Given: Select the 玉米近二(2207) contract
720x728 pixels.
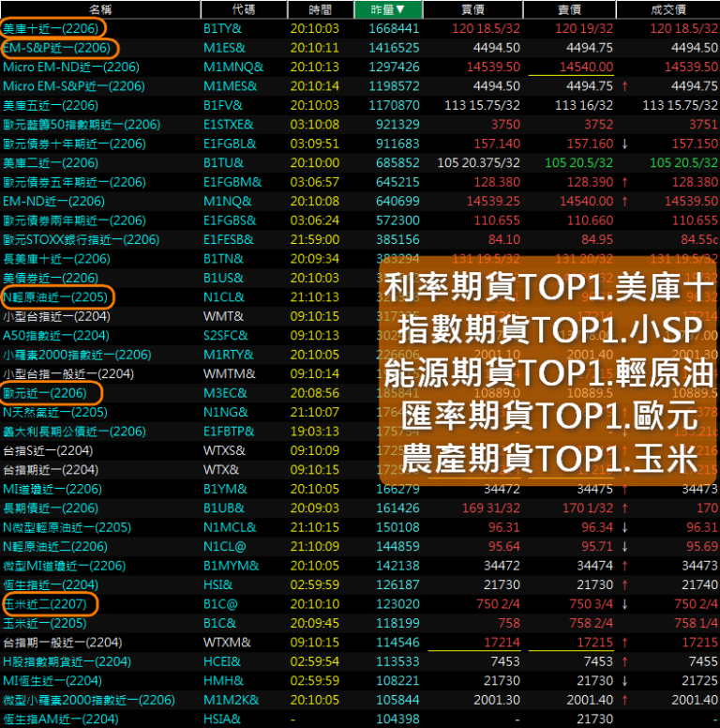Looking at the screenshot, I should [45, 604].
